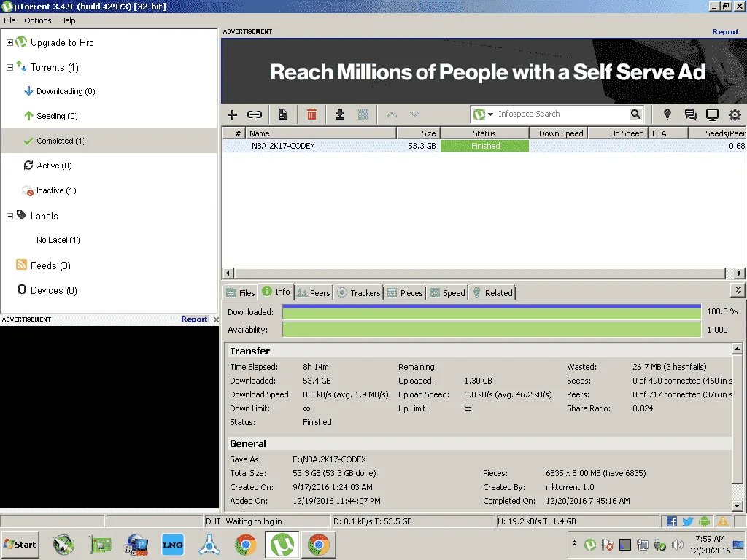Switch to the Peers tab
Image resolution: width=747 pixels, height=560 pixels.
(x=313, y=293)
